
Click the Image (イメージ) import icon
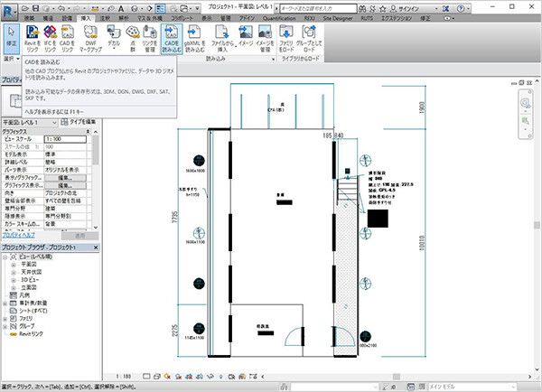(246, 36)
